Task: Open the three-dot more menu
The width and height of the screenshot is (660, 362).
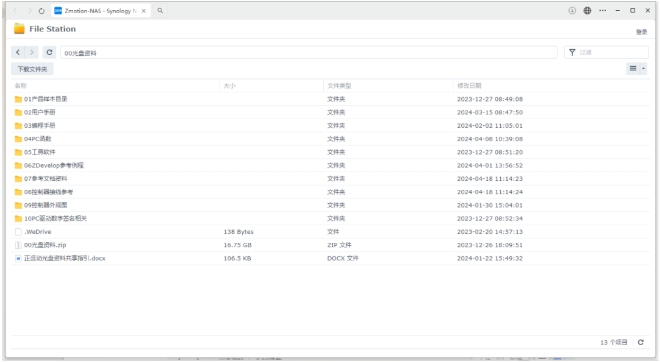Action: (603, 11)
